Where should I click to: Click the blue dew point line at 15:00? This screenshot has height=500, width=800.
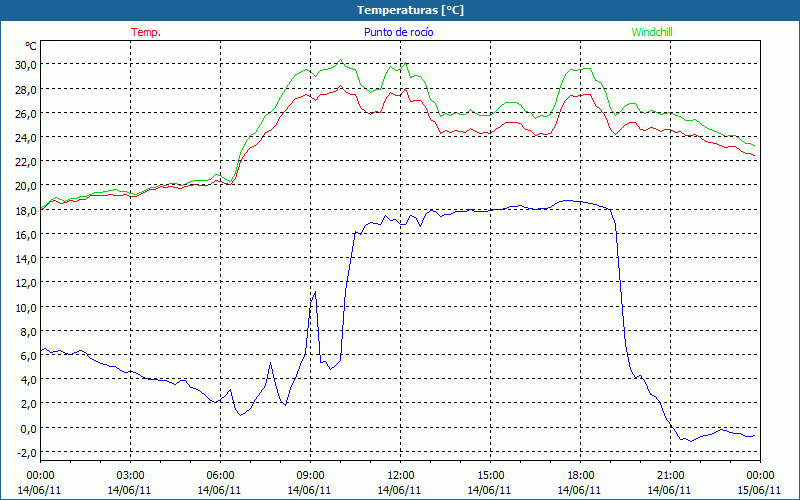coord(490,210)
